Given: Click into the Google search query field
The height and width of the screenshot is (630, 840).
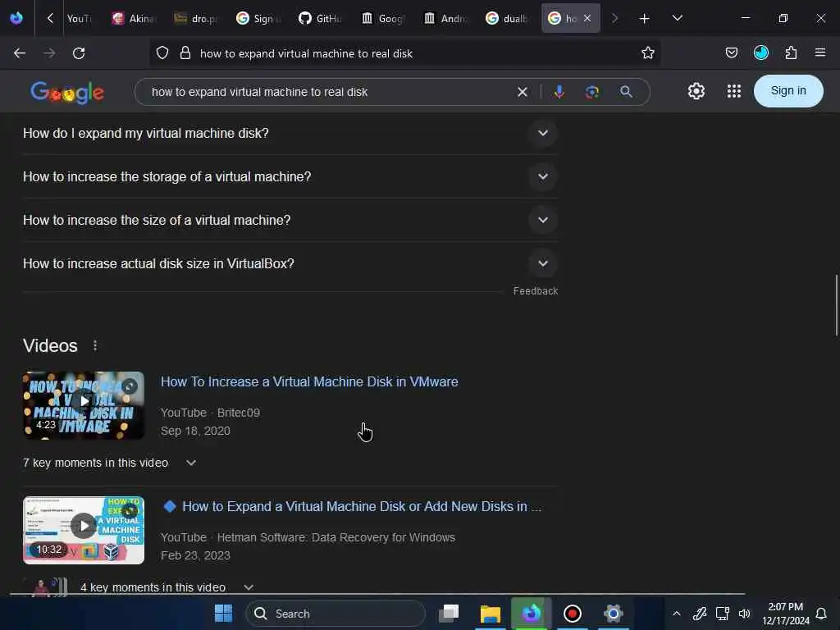Looking at the screenshot, I should click(x=330, y=92).
